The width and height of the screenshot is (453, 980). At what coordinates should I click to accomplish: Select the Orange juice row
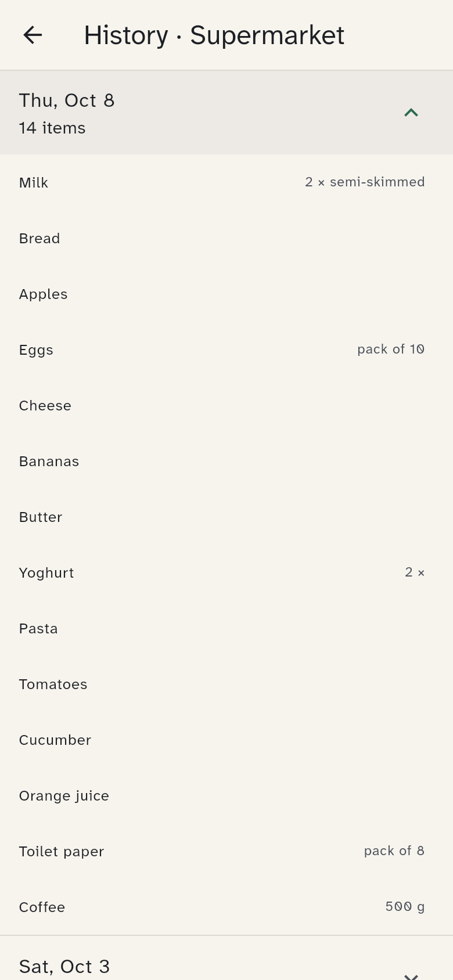(227, 795)
